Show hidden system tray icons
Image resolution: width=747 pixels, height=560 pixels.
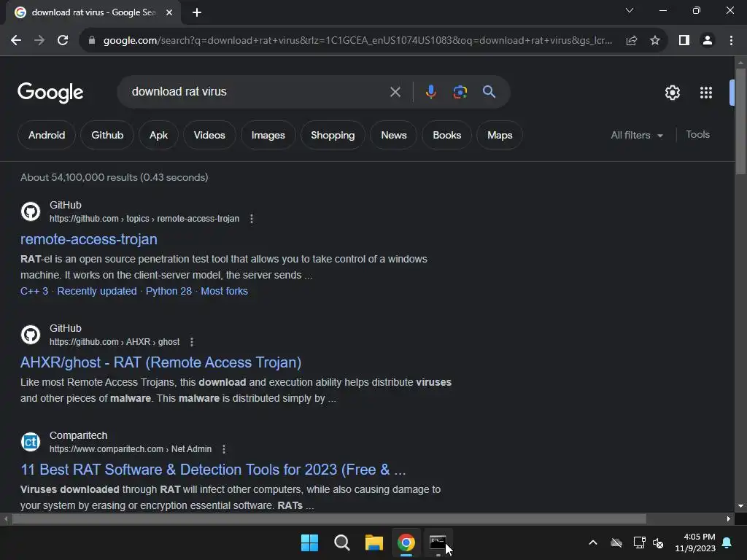pos(593,542)
